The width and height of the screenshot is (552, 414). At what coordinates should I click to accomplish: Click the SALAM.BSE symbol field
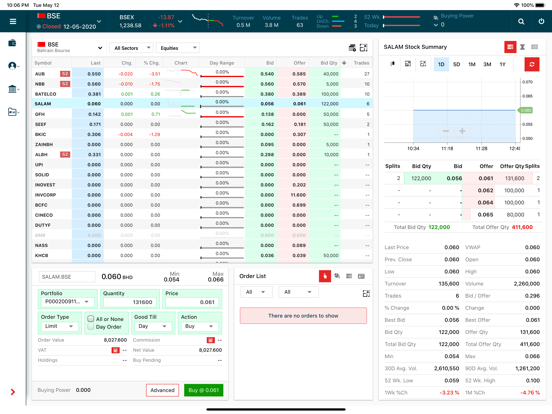(x=67, y=277)
